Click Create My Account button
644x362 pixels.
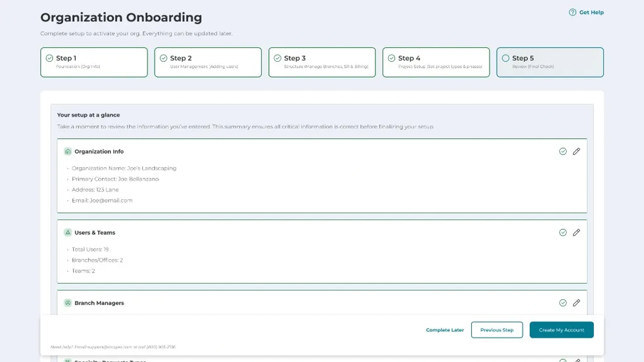coord(562,330)
